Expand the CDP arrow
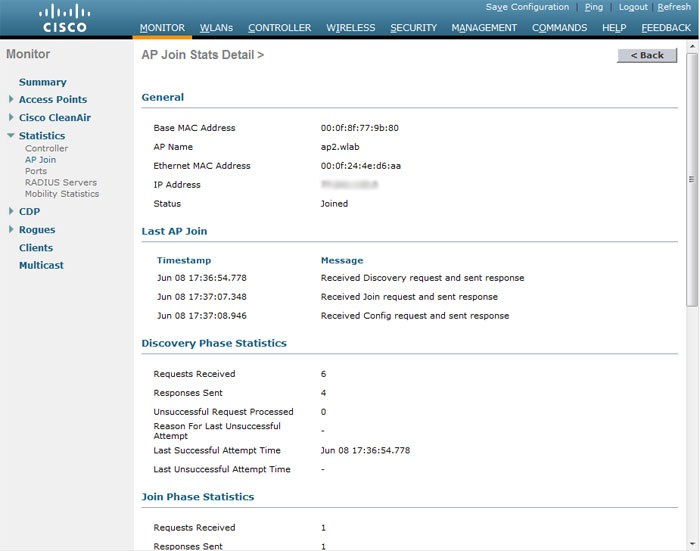The height and width of the screenshot is (551, 700). point(11,211)
